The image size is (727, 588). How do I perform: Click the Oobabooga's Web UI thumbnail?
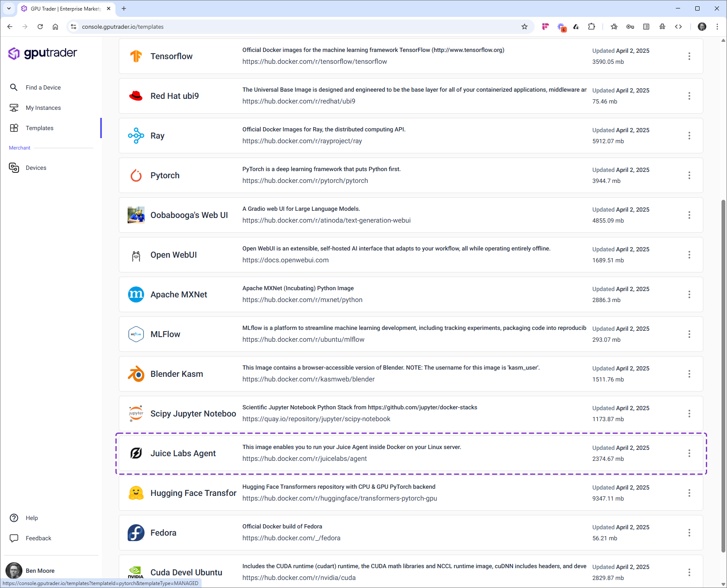136,215
